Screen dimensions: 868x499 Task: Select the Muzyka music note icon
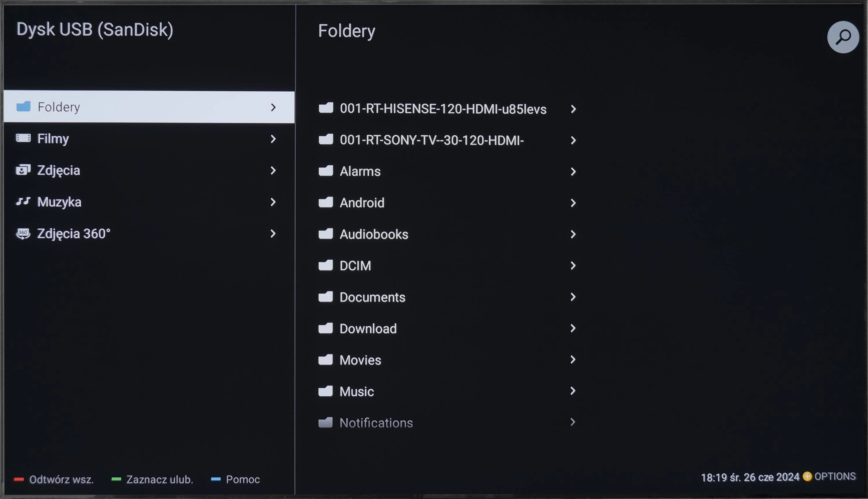tap(23, 202)
